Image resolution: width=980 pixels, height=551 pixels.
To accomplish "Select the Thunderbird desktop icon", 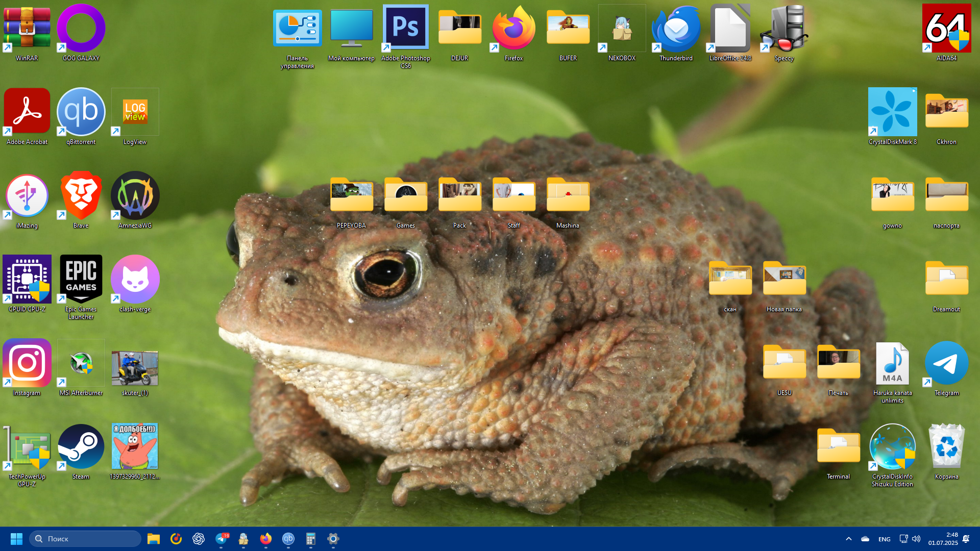I will tap(676, 28).
